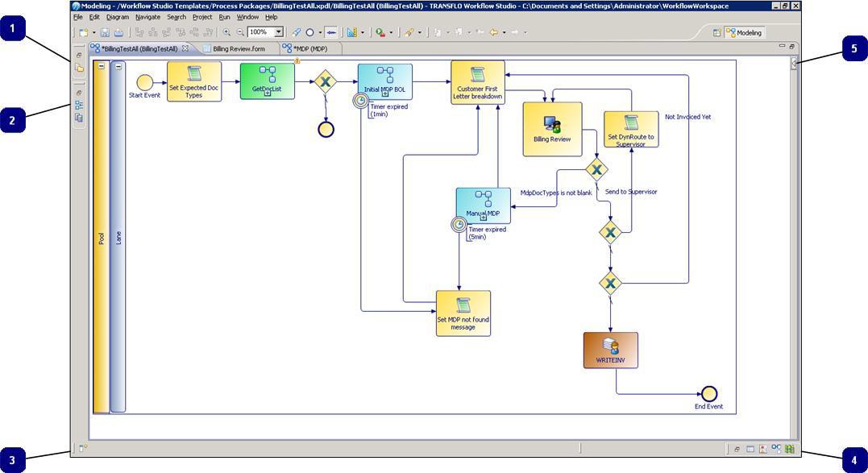Open the Diagram menu
The height and width of the screenshot is (473, 868).
(117, 17)
